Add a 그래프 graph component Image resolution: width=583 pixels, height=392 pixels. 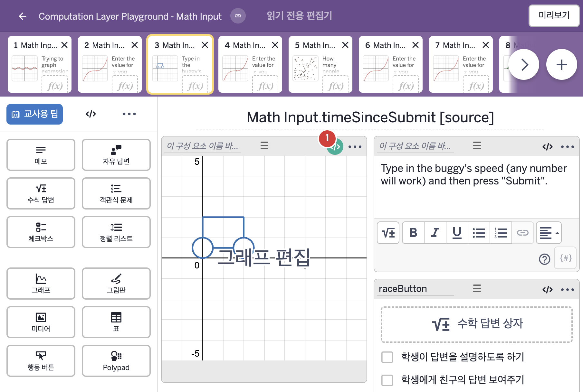41,284
